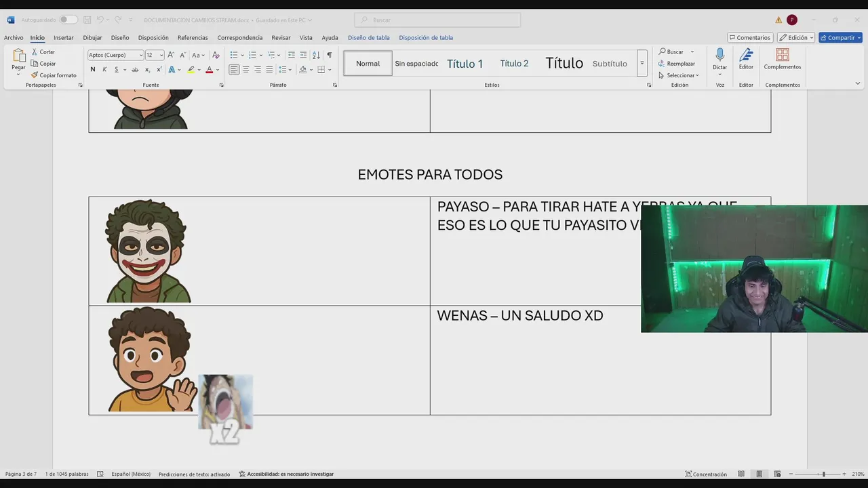Justify the text

click(x=269, y=69)
